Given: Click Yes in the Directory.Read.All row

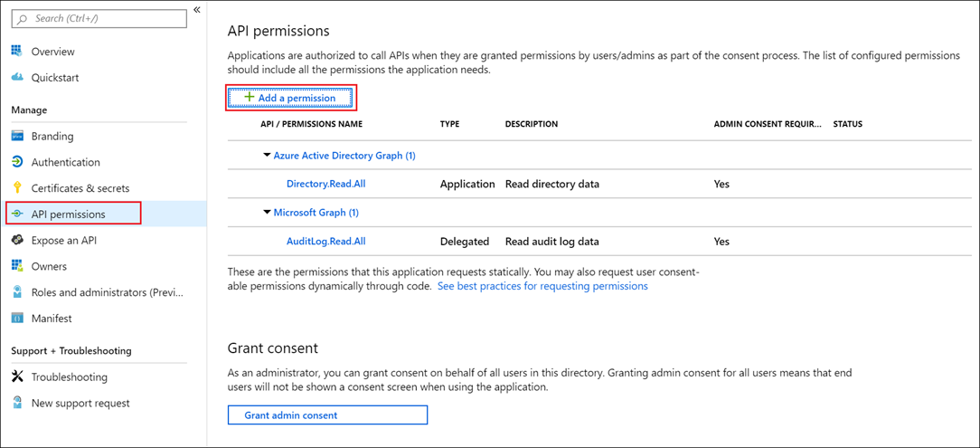Looking at the screenshot, I should (721, 184).
